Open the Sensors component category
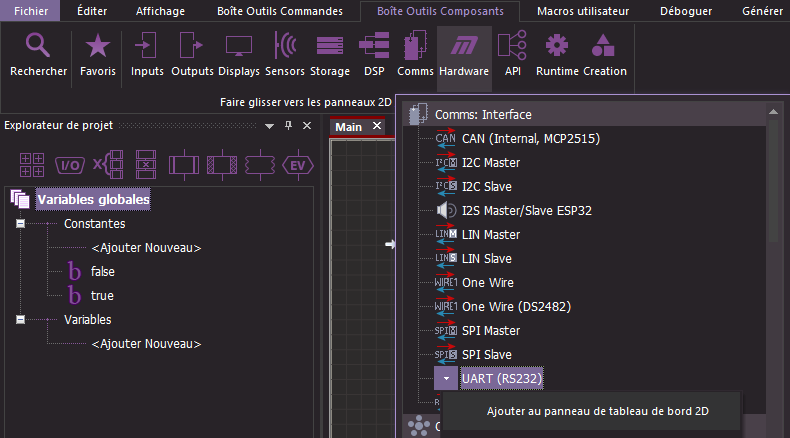This screenshot has height=438, width=790. coord(285,55)
